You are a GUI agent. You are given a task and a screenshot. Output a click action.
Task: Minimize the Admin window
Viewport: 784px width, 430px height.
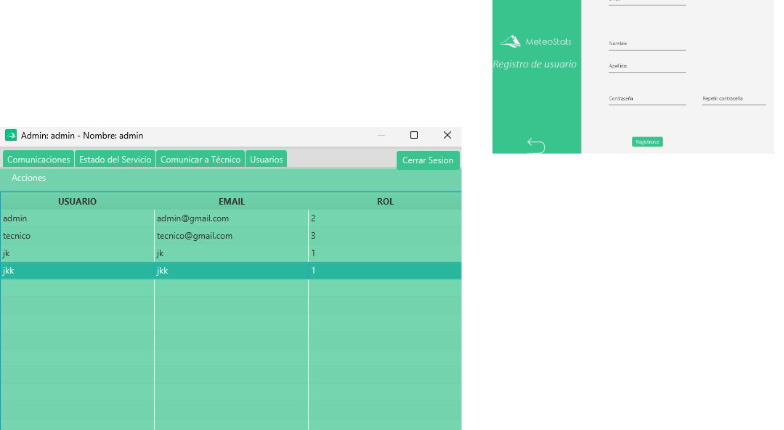382,135
